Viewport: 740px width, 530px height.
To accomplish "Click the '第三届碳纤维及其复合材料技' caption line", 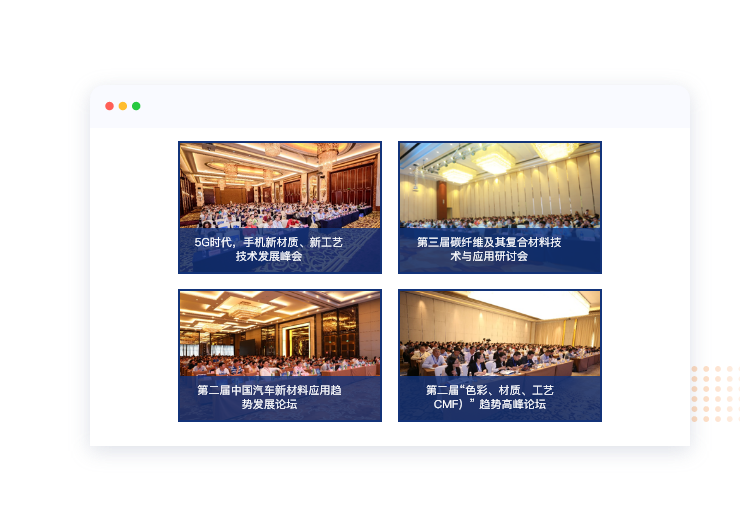I will coord(489,242).
